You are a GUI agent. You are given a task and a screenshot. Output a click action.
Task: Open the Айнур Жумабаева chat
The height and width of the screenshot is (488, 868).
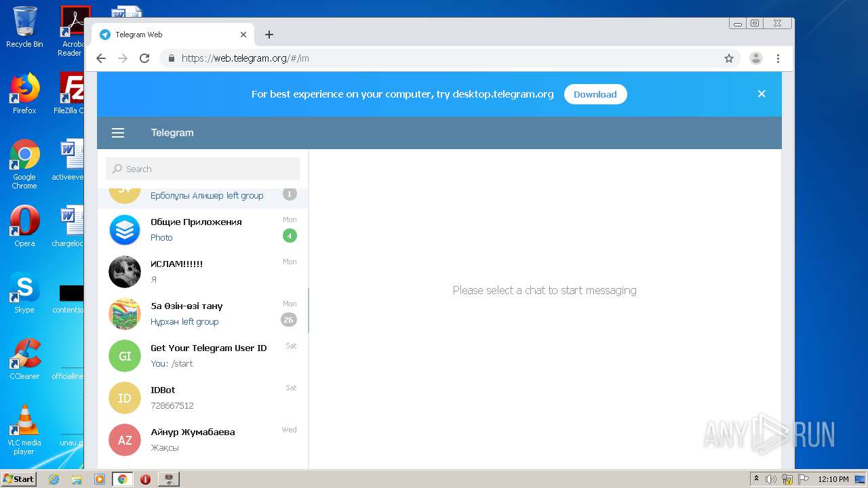(x=203, y=440)
